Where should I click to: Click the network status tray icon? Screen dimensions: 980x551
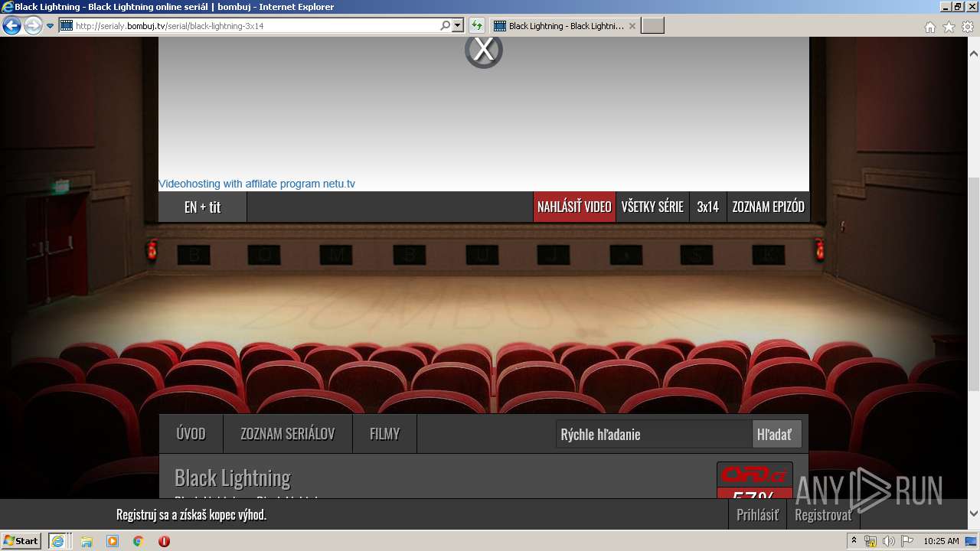point(871,541)
